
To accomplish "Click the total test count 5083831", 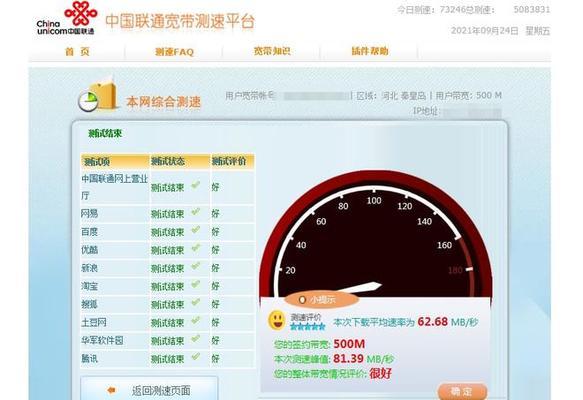I will tap(532, 9).
